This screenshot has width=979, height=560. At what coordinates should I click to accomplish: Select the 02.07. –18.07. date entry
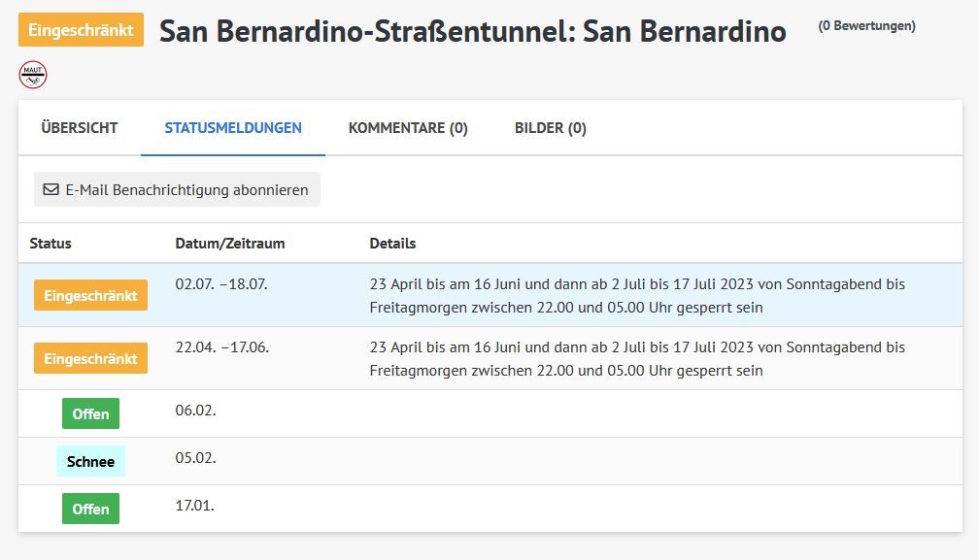221,284
